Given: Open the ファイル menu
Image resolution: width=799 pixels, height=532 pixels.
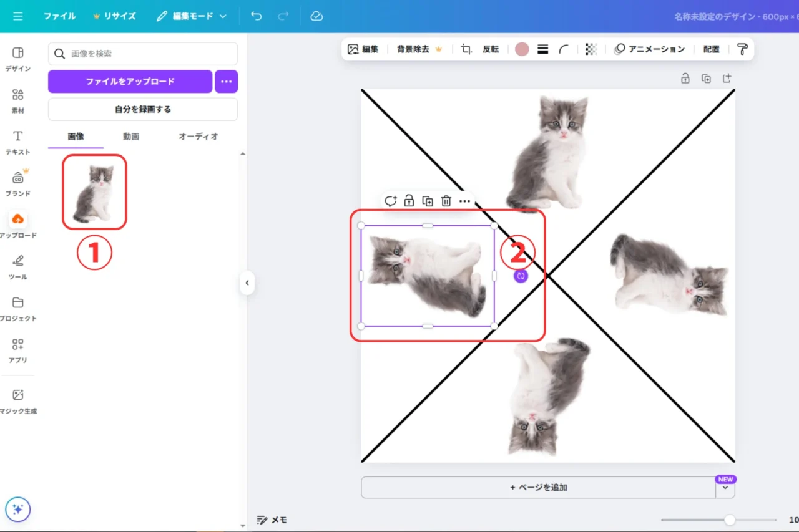Looking at the screenshot, I should 59,16.
